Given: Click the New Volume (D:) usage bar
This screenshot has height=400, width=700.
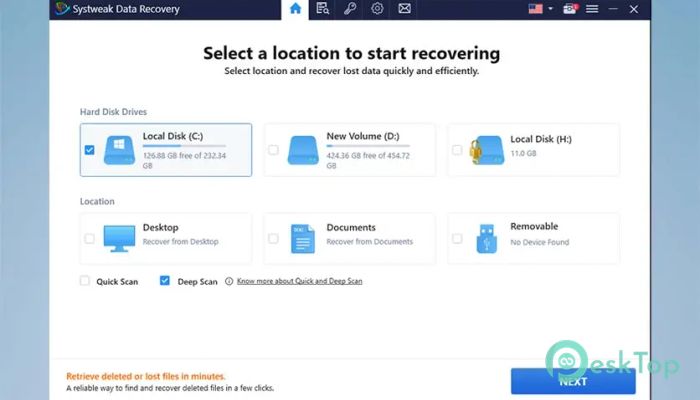Looking at the screenshot, I should point(368,146).
